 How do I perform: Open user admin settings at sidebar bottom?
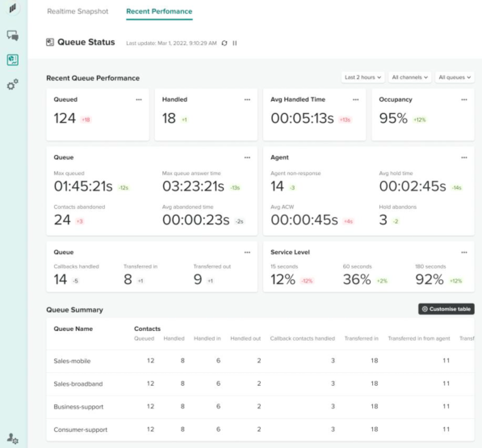pyautogui.click(x=13, y=438)
